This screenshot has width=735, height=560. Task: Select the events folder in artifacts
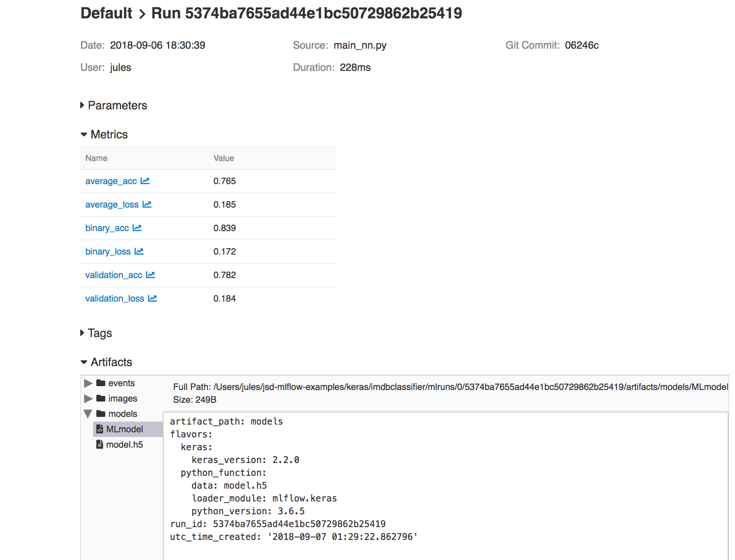121,383
